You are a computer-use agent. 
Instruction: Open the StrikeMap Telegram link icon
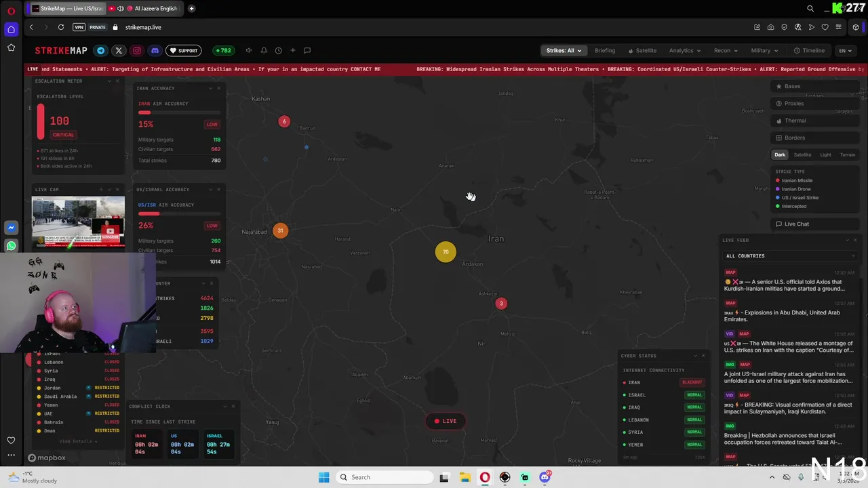[x=100, y=50]
